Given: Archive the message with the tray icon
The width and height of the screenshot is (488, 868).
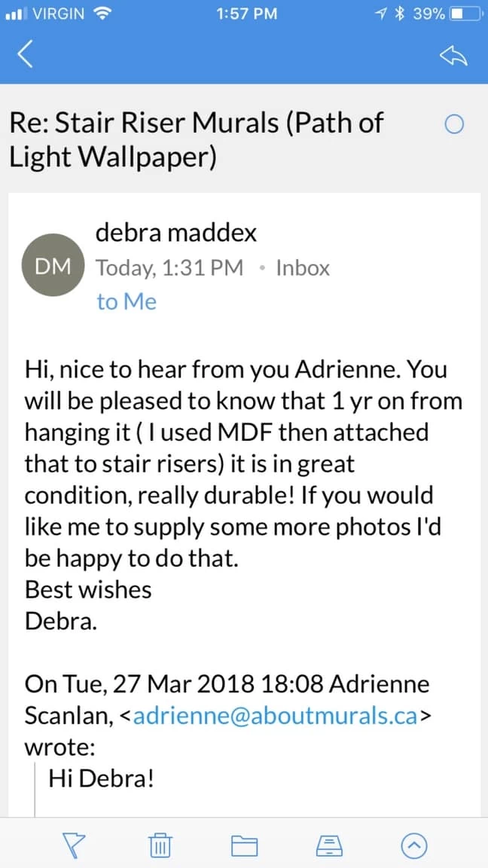Looking at the screenshot, I should (329, 847).
